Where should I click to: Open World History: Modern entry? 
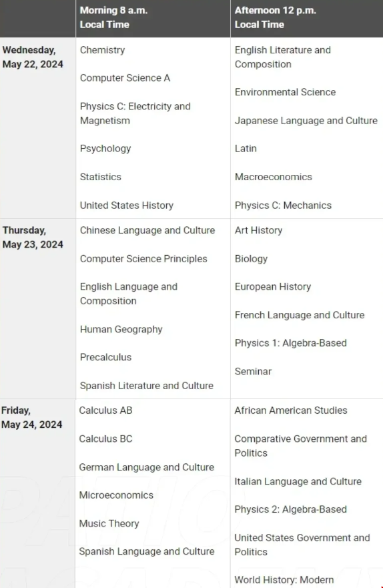click(284, 580)
